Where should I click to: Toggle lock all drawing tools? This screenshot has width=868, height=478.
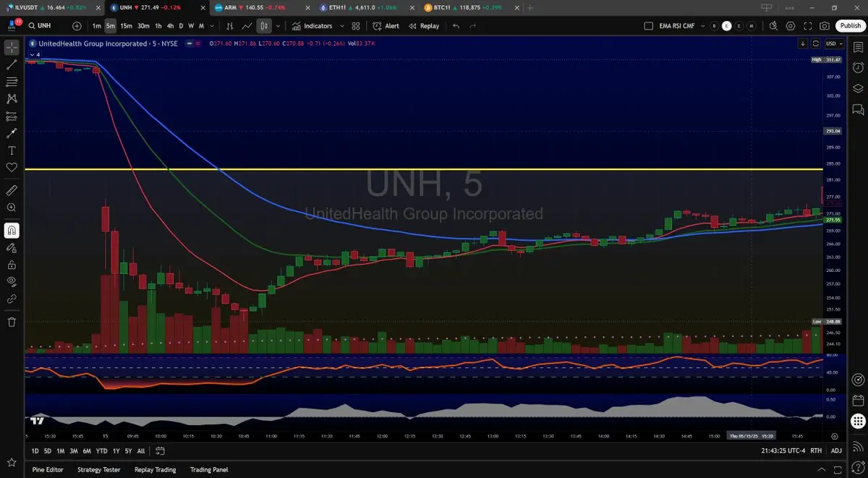[x=12, y=265]
